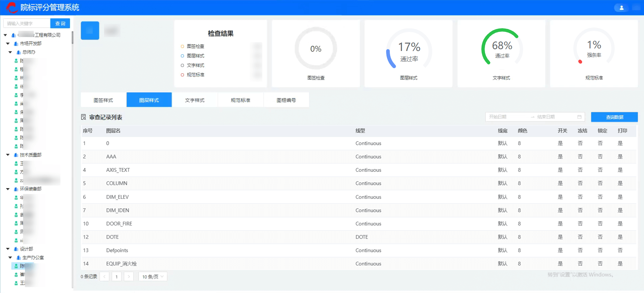Switch to the 图框编号 tab
644x293 pixels.
tap(286, 100)
